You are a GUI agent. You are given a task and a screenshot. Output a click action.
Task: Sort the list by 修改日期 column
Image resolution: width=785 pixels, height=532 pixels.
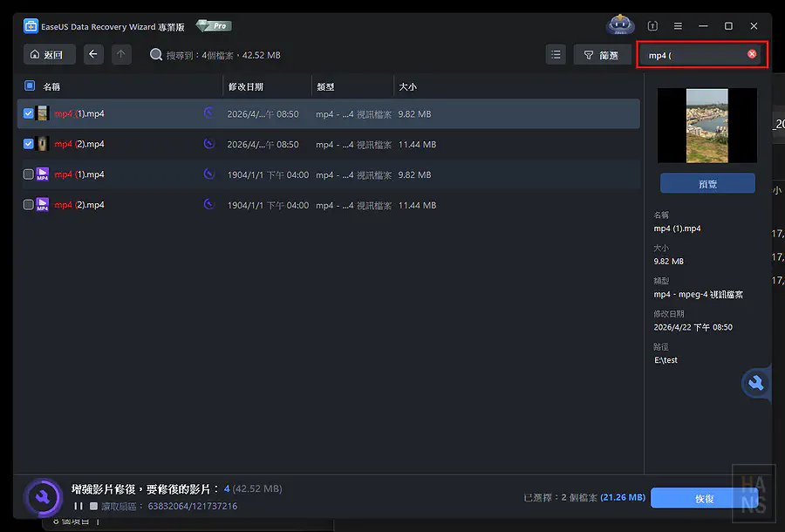246,87
